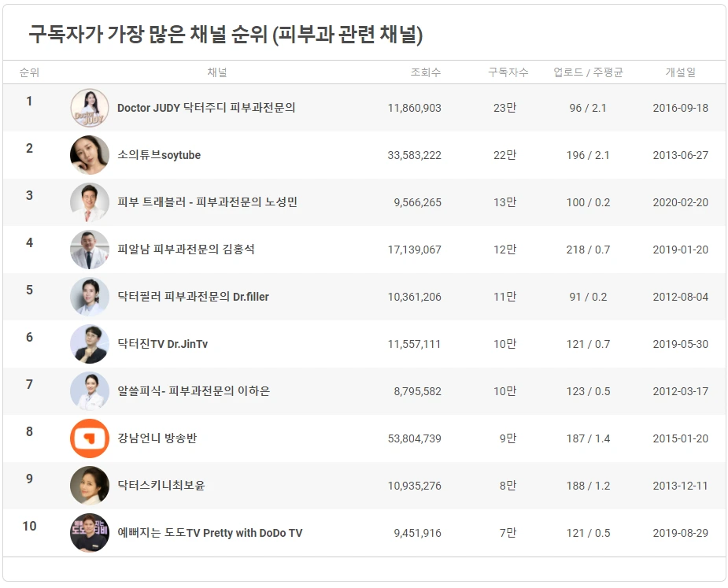Click the 개설일 column header
Image resolution: width=728 pixels, height=588 pixels.
(681, 72)
